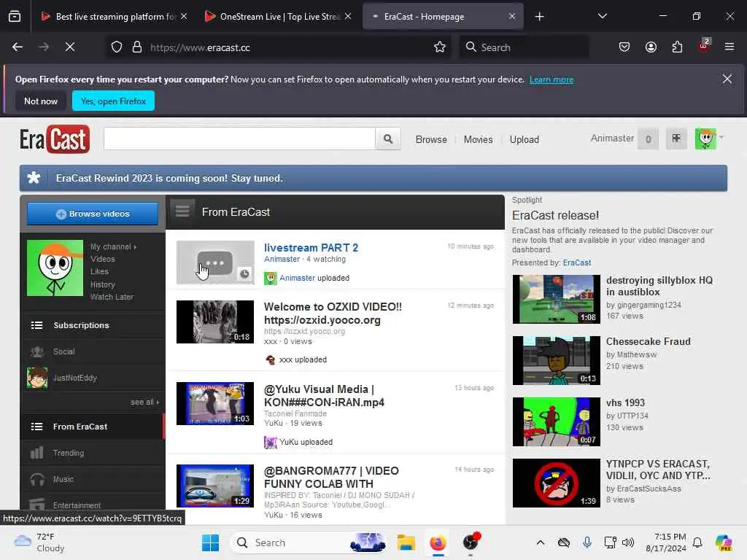Open the Learn more link
The width and height of the screenshot is (747, 560).
coord(551,79)
